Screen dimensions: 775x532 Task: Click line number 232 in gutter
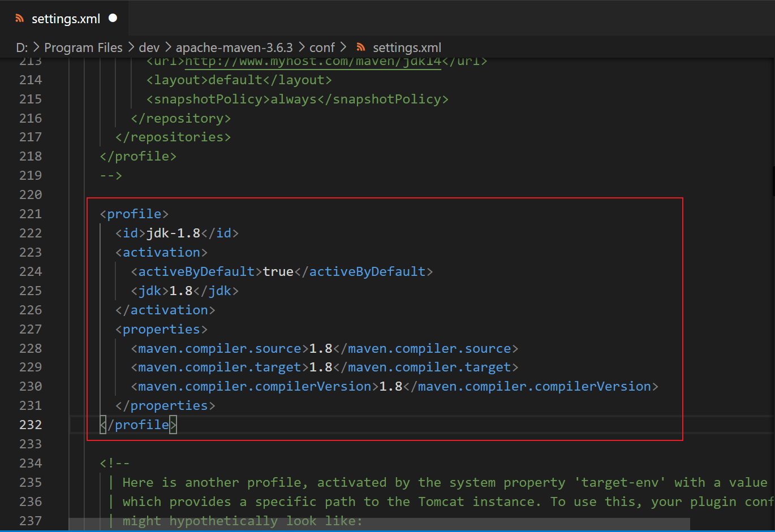point(31,425)
